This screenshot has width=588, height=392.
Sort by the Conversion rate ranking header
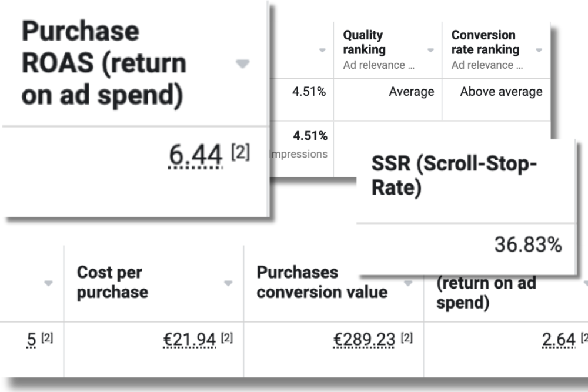coord(485,42)
